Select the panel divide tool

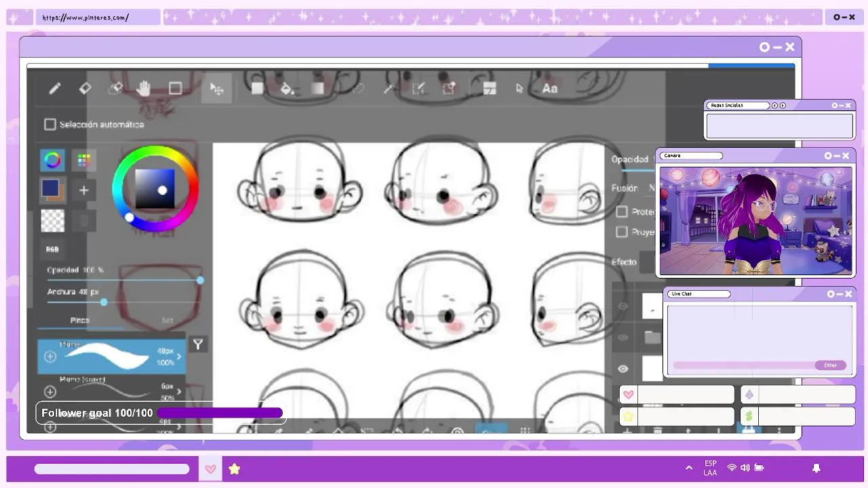coord(490,88)
